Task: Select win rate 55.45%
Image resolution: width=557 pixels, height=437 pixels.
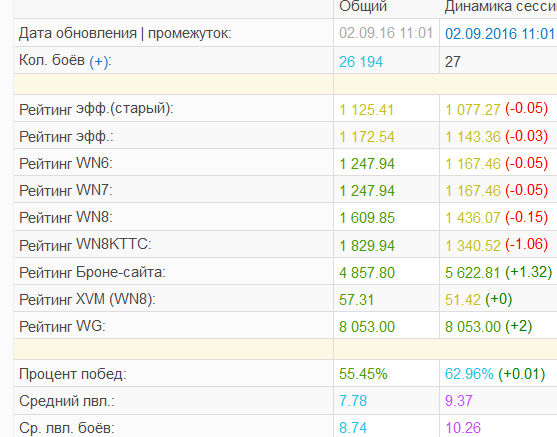Action: tap(363, 374)
